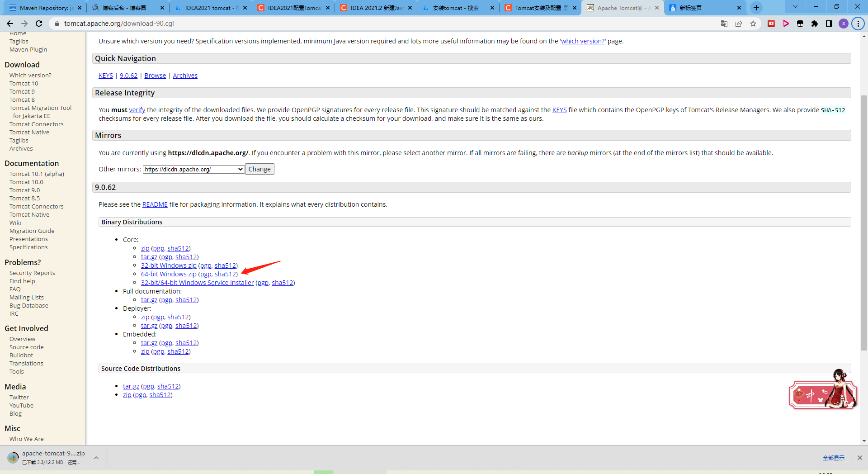This screenshot has height=474, width=868.
Task: Toggle the browser side panel
Action: 829,24
